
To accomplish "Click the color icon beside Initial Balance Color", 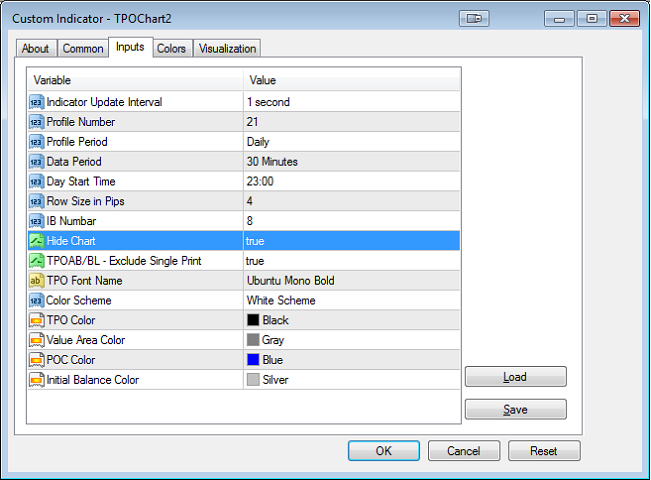I will 37,380.
